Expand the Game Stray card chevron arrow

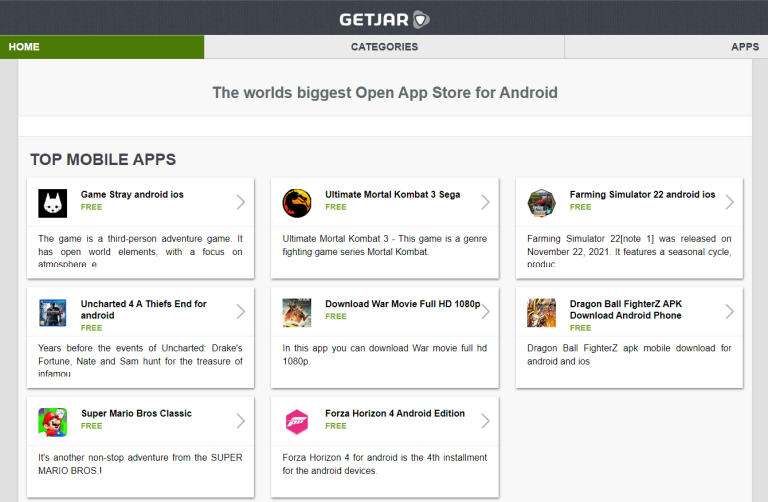pos(240,202)
